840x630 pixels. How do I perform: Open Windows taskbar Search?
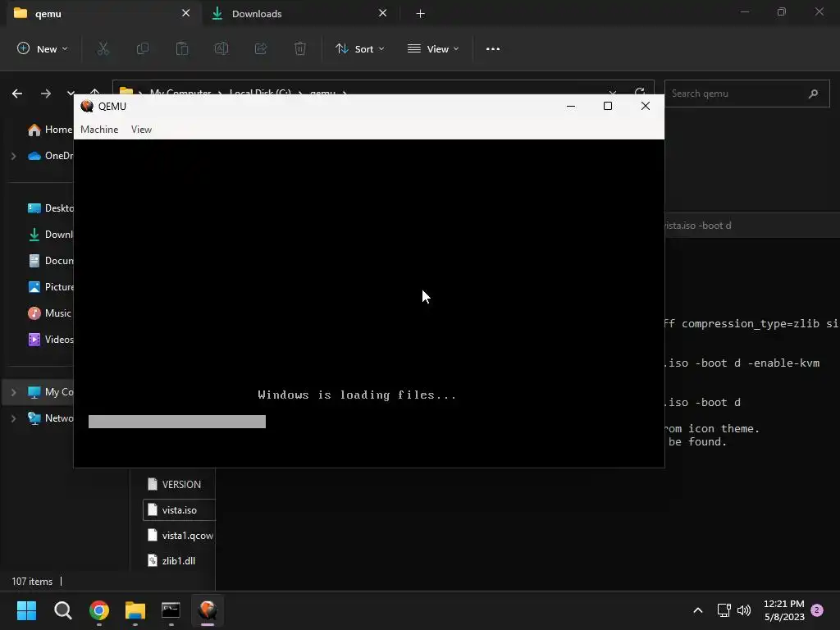click(x=62, y=610)
